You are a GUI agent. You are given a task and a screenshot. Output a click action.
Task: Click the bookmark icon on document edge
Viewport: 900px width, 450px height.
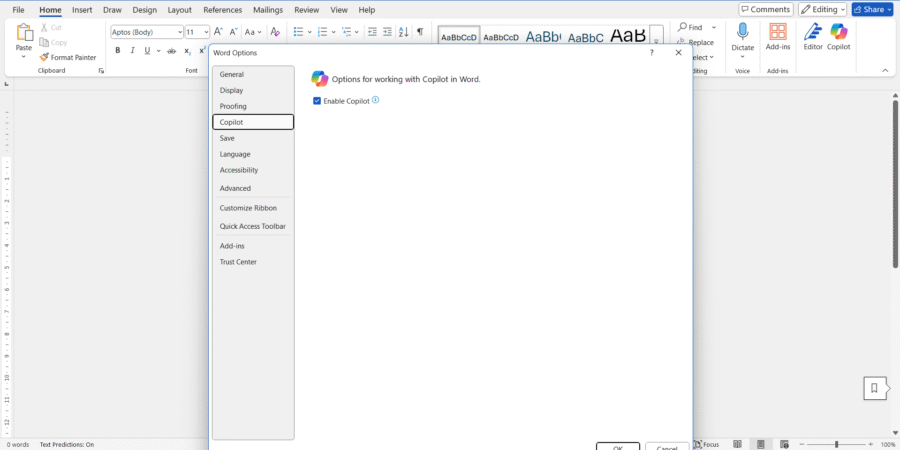coord(874,389)
